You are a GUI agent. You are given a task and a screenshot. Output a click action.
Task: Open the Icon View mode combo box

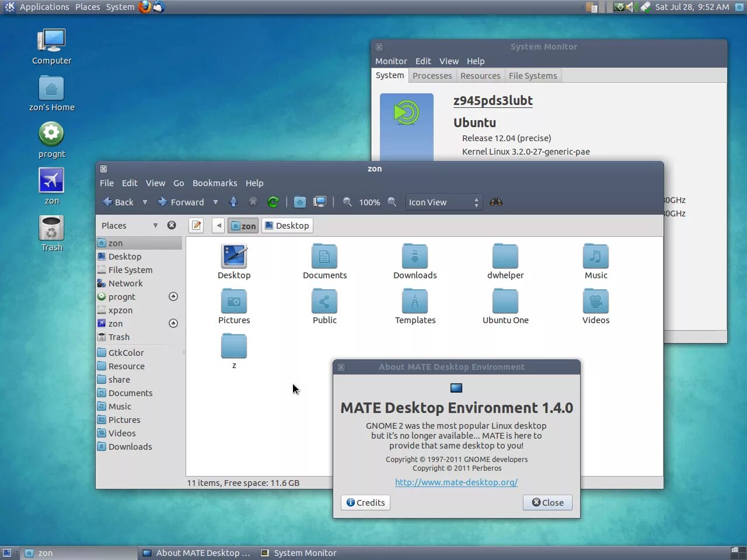pyautogui.click(x=444, y=202)
